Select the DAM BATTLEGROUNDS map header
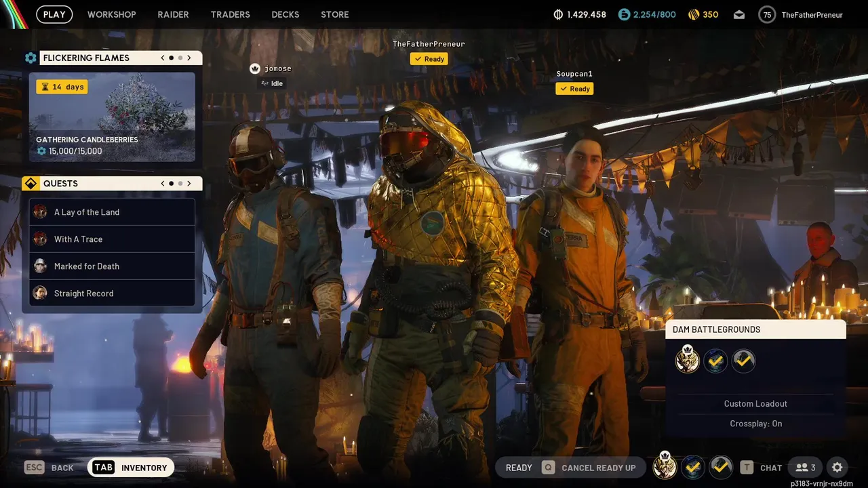Viewport: 868px width, 488px height. pos(755,329)
